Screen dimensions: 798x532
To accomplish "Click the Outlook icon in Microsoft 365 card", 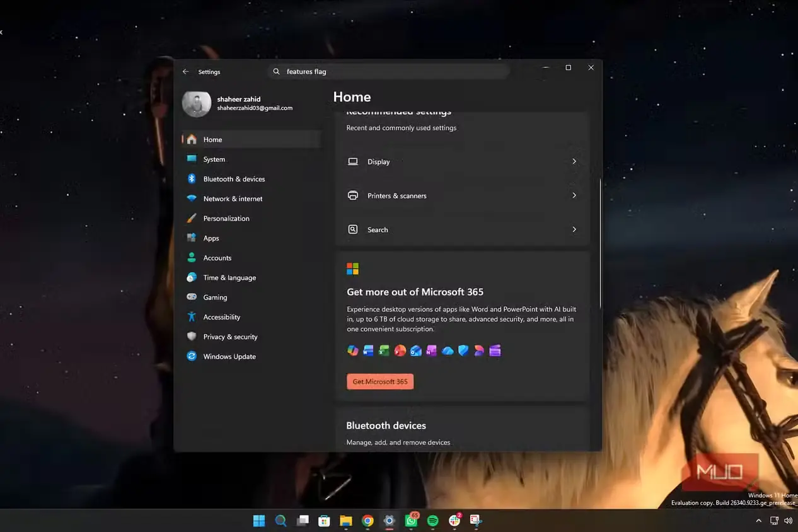I will (415, 350).
